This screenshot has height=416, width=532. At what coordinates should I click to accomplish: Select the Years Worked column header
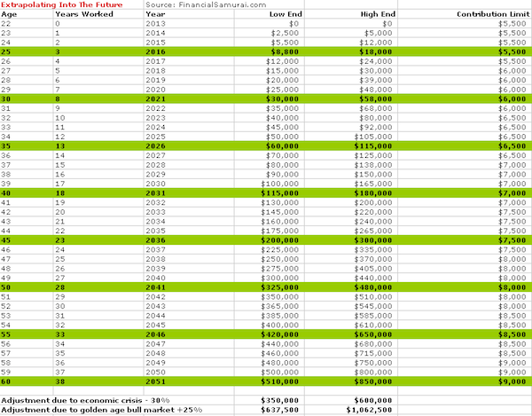click(84, 14)
